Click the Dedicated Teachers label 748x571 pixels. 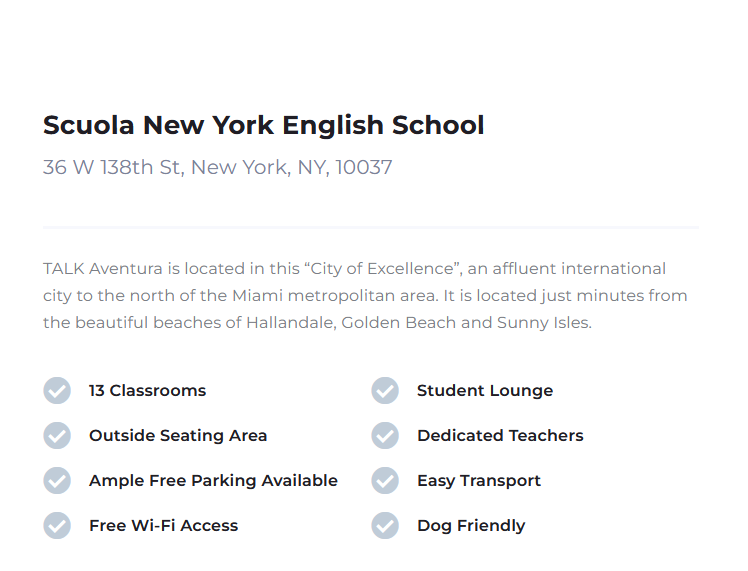(500, 436)
